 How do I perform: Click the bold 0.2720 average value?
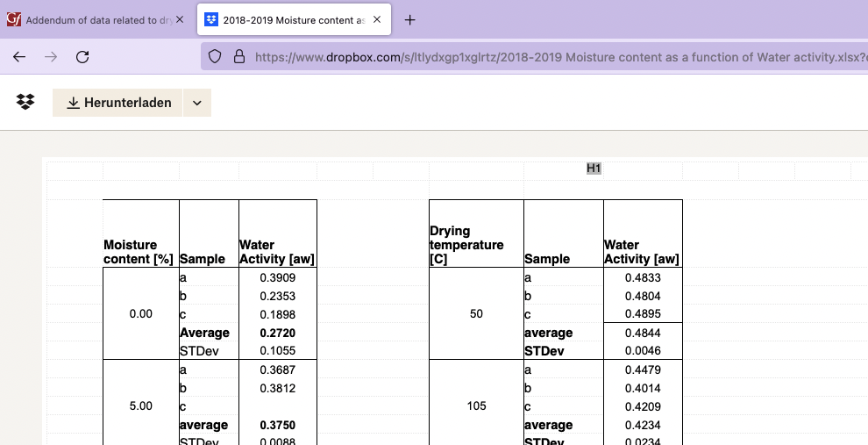(278, 333)
